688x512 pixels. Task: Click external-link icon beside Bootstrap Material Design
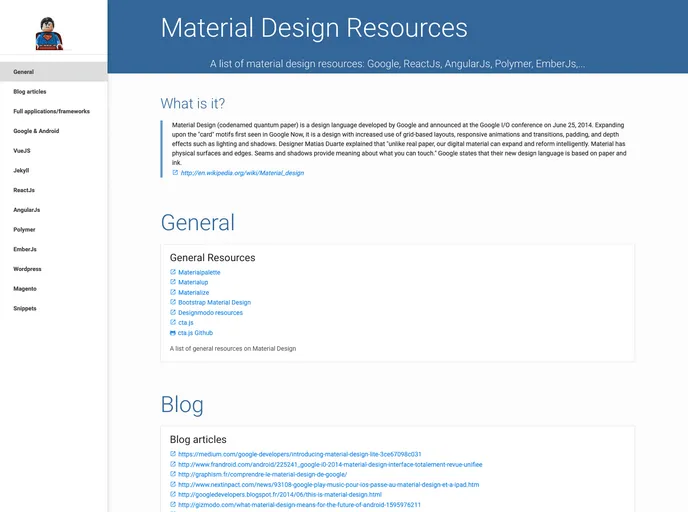pyautogui.click(x=173, y=302)
